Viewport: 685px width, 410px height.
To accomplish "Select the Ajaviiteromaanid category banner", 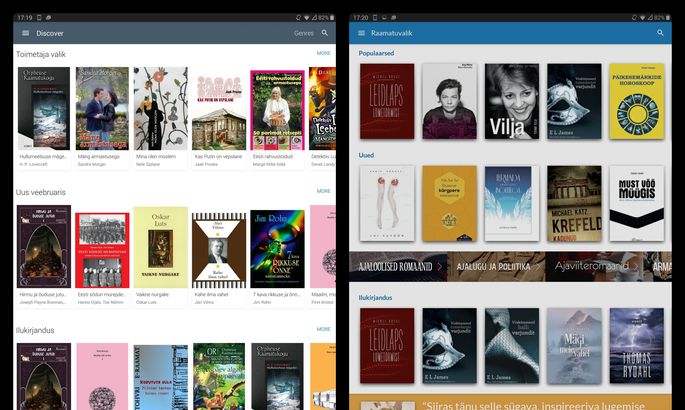I will (594, 266).
